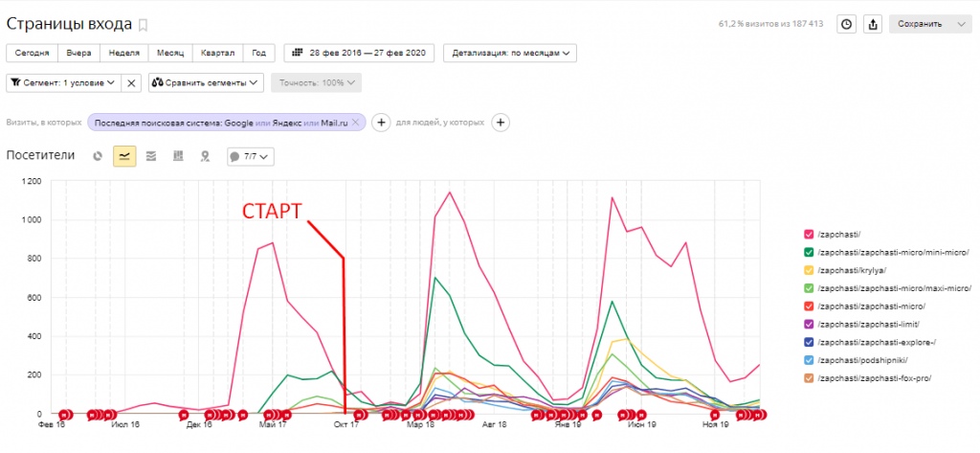Viewport: 980px width, 453px height.
Task: Uncheck the /zapchasti/krylya/ legend checkbox
Action: [808, 270]
